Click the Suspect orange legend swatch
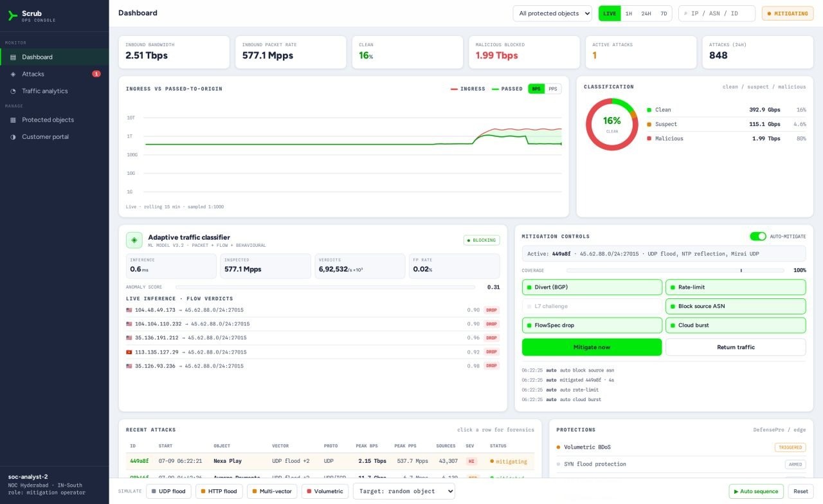Viewport: 823px width, 504px height. (x=649, y=124)
